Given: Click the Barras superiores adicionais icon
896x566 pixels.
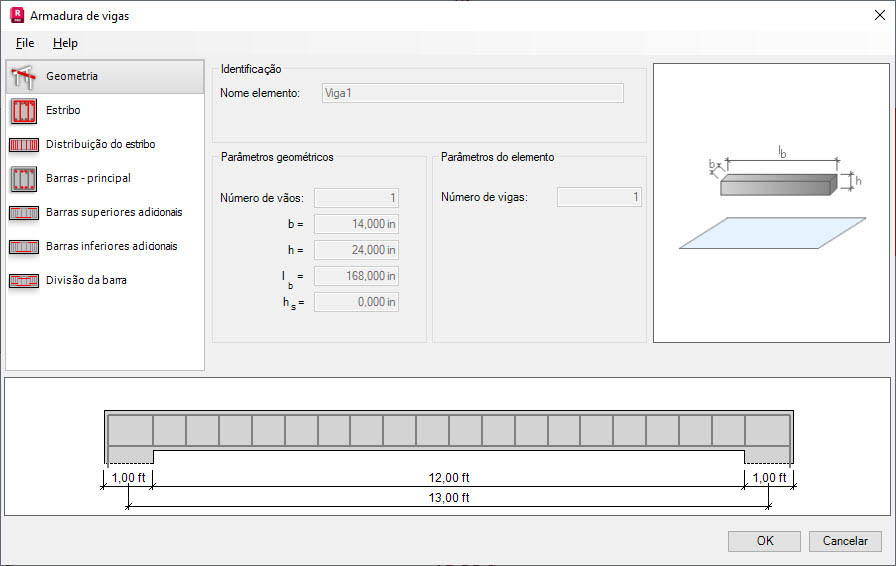Looking at the screenshot, I should click(x=24, y=213).
